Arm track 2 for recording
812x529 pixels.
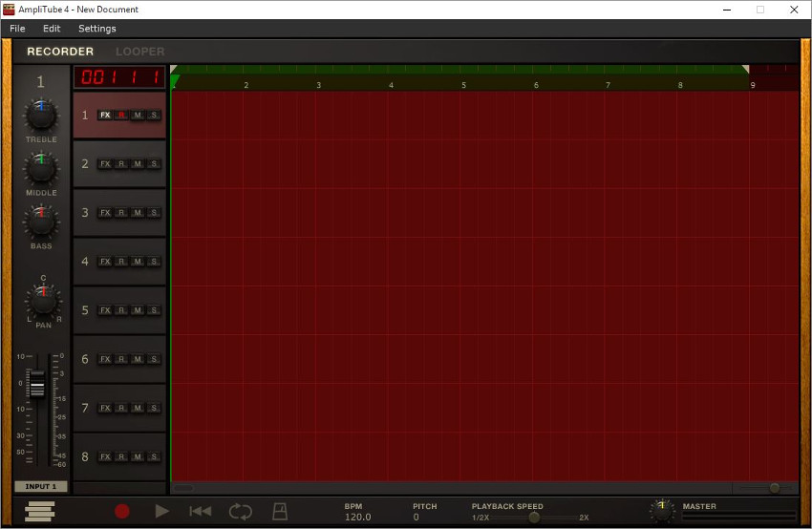pos(121,163)
